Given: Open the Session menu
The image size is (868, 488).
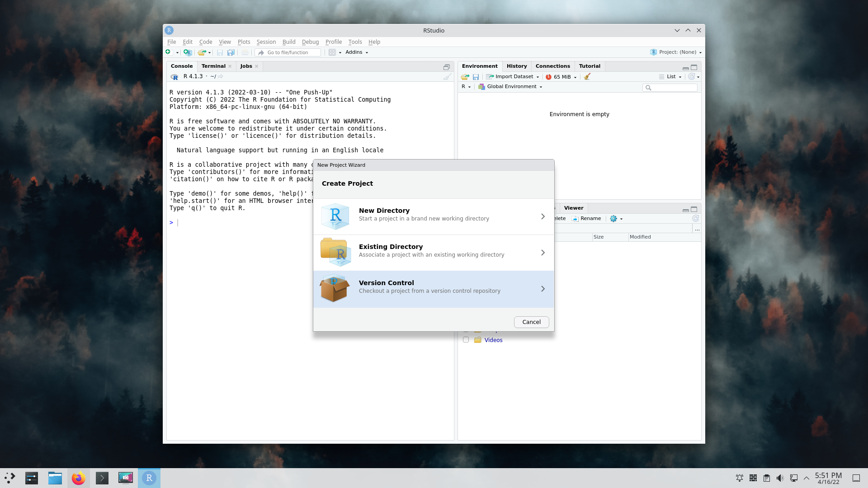Looking at the screenshot, I should [x=266, y=42].
